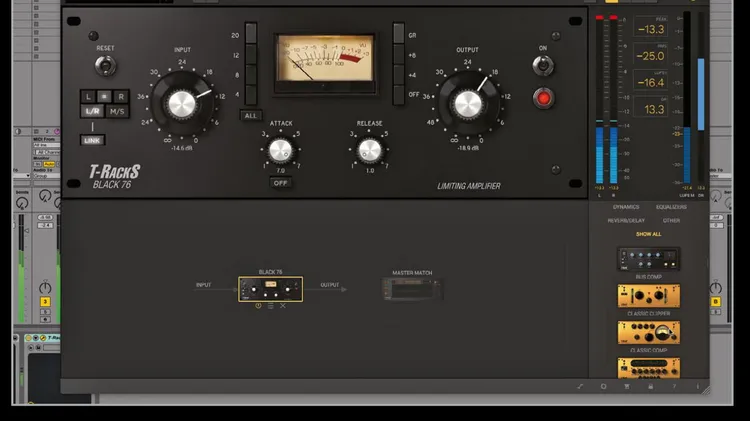Screen dimensions: 750x421
Task: Filter modules by OTHER
Action: [671, 221]
